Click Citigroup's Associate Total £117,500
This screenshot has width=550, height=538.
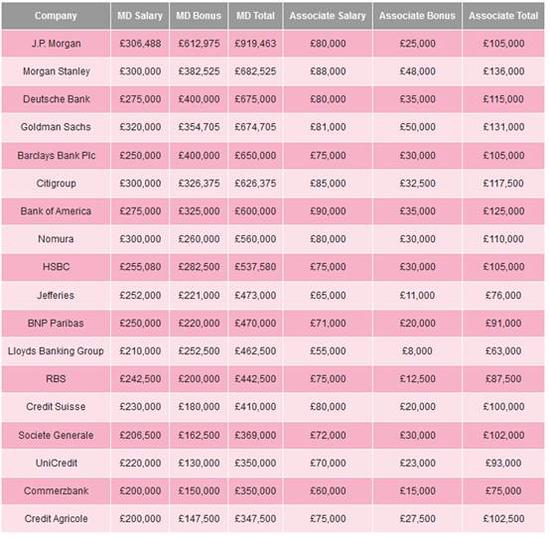[503, 183]
